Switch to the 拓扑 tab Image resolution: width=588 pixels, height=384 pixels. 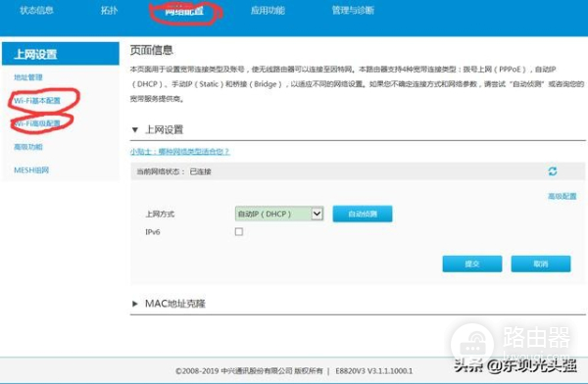pyautogui.click(x=109, y=11)
